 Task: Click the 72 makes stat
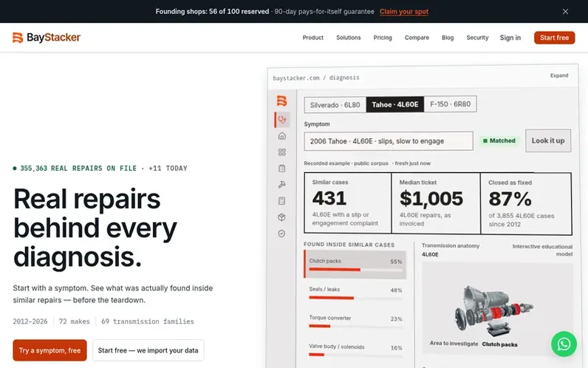click(x=75, y=321)
